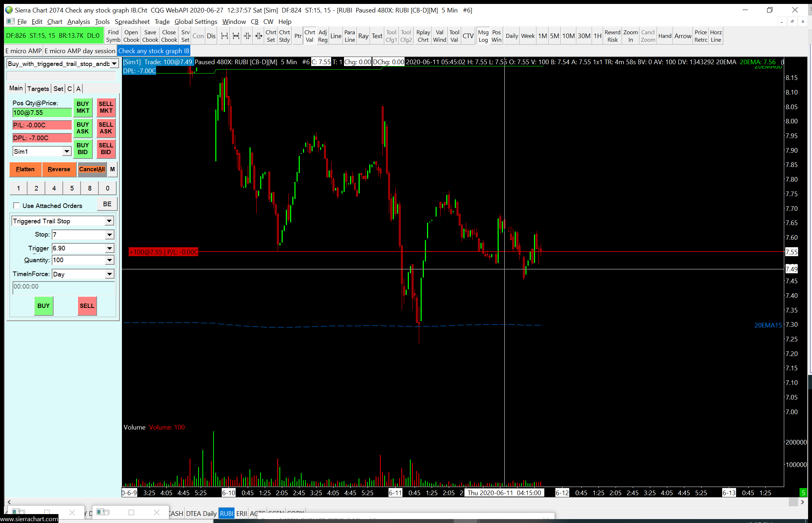Open the Sim1 account dropdown
The image size is (812, 523).
[67, 152]
